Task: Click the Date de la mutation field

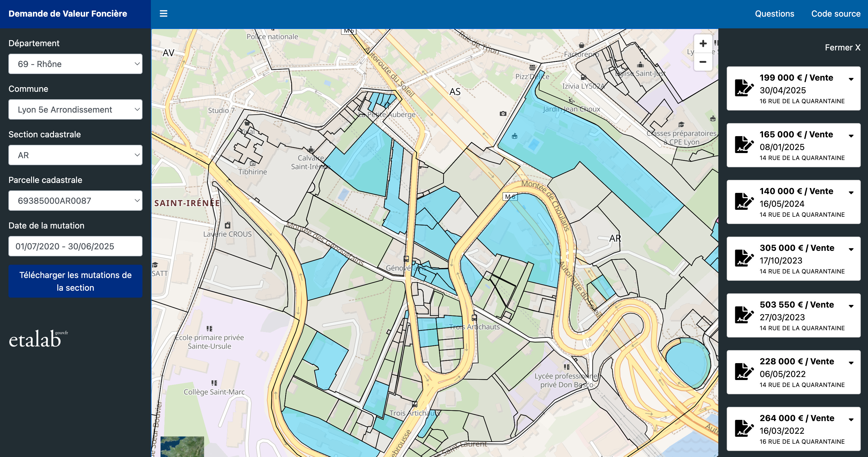Action: point(75,246)
